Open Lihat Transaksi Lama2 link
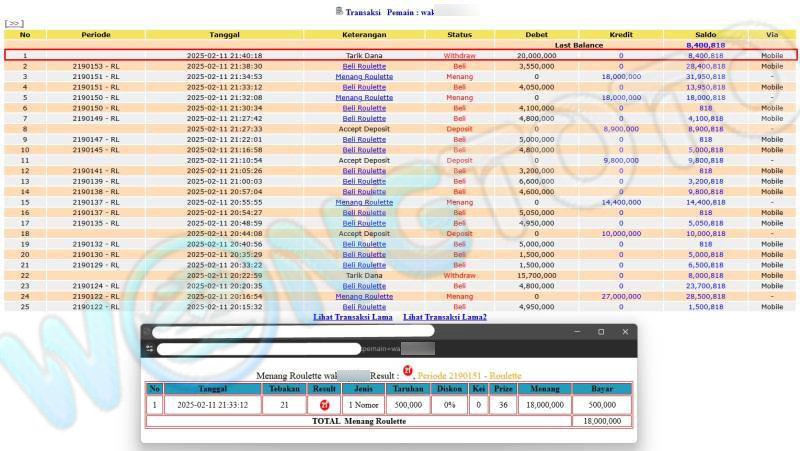Screen dimensions: 800x451 tap(445, 317)
